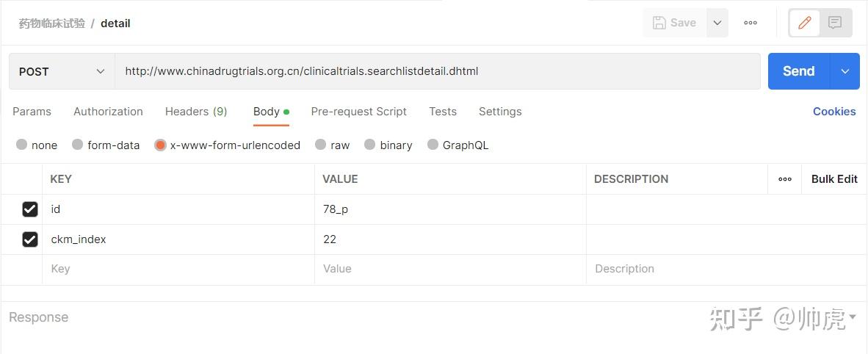Uncheck the ckm_index parameter checkbox
868x354 pixels.
tap(30, 239)
